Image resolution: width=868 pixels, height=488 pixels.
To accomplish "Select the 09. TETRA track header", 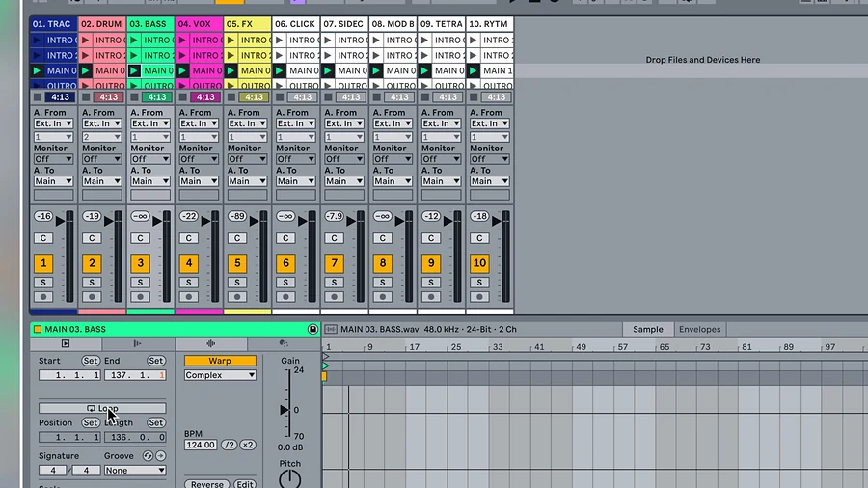I will (441, 24).
